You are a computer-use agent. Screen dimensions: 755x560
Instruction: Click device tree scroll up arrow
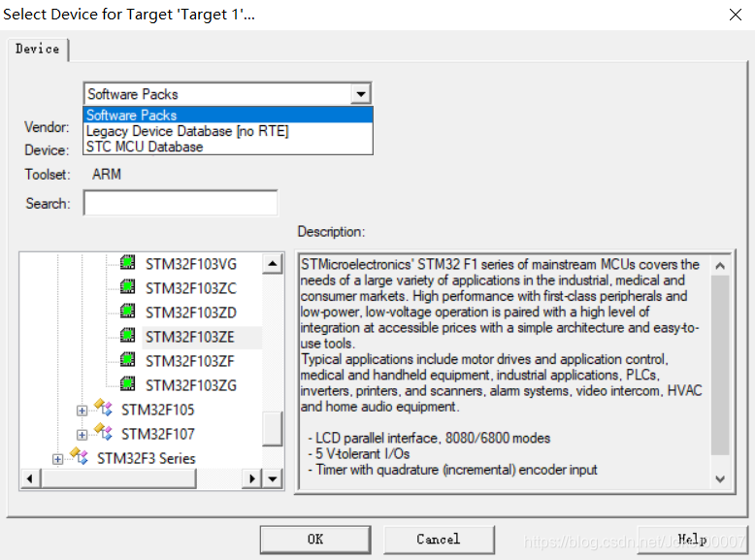273,263
